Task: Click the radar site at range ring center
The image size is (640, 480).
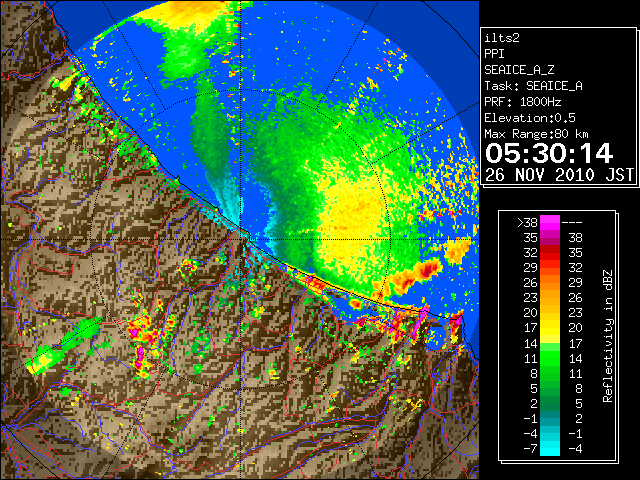Action: click(x=241, y=239)
